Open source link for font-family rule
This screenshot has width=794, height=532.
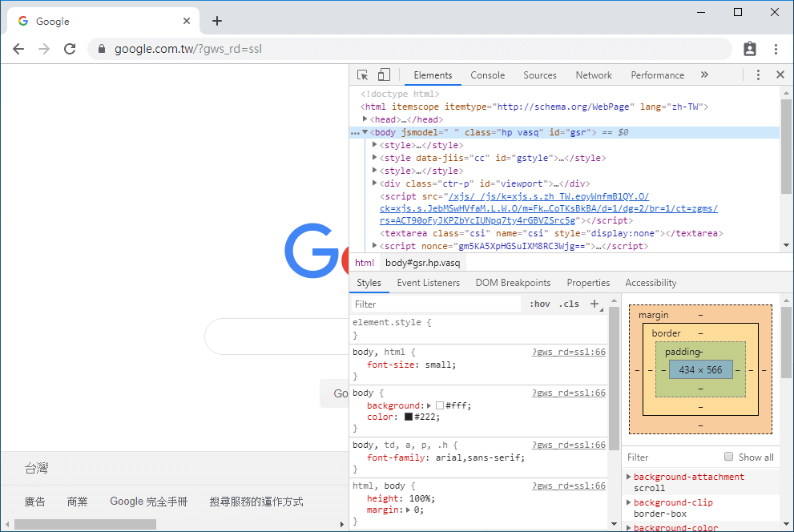(569, 445)
